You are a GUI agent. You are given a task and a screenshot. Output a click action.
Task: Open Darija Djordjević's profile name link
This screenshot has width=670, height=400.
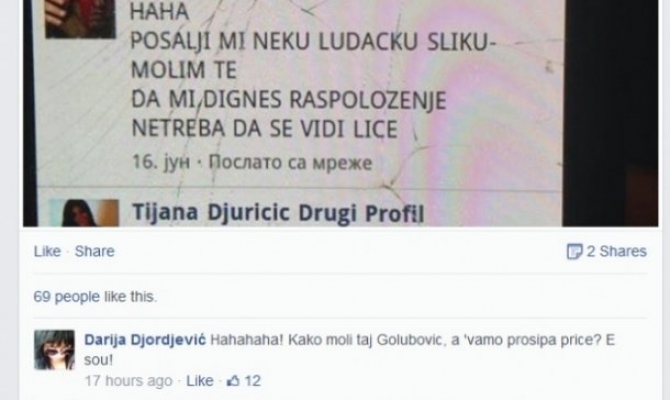pos(145,340)
